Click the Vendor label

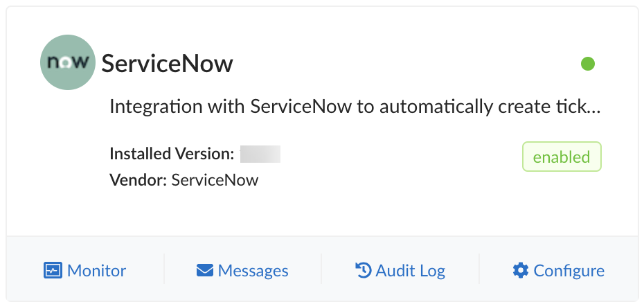pos(138,180)
